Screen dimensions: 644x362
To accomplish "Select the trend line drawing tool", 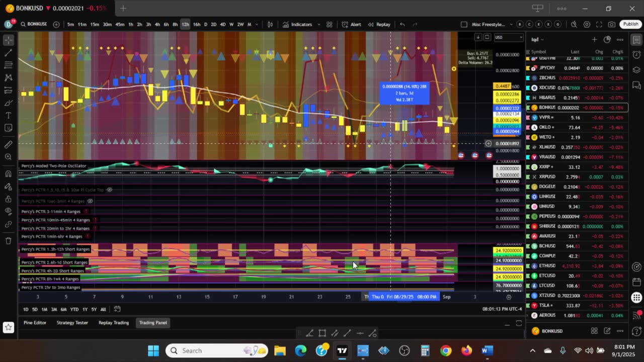I will [8, 52].
